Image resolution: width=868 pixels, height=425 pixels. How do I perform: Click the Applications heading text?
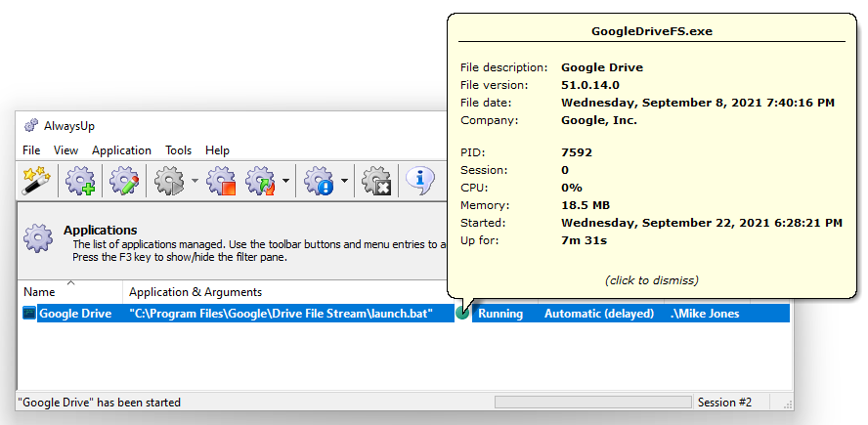(x=101, y=231)
